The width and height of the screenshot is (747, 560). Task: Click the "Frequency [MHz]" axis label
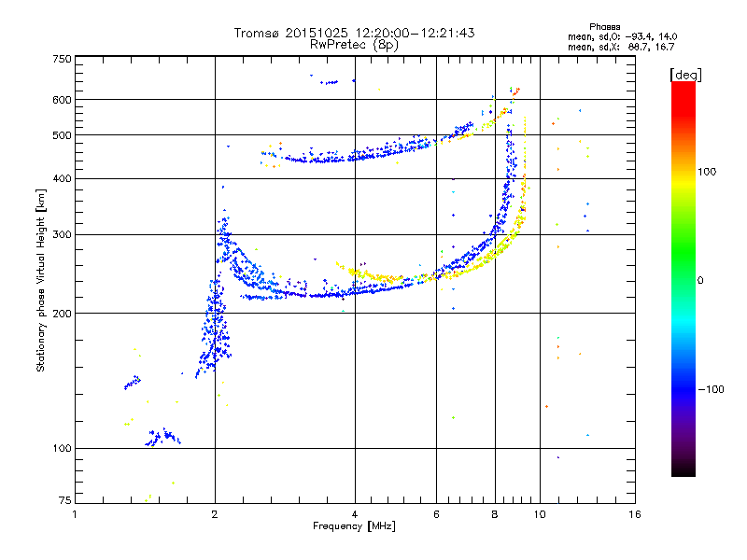[x=354, y=526]
